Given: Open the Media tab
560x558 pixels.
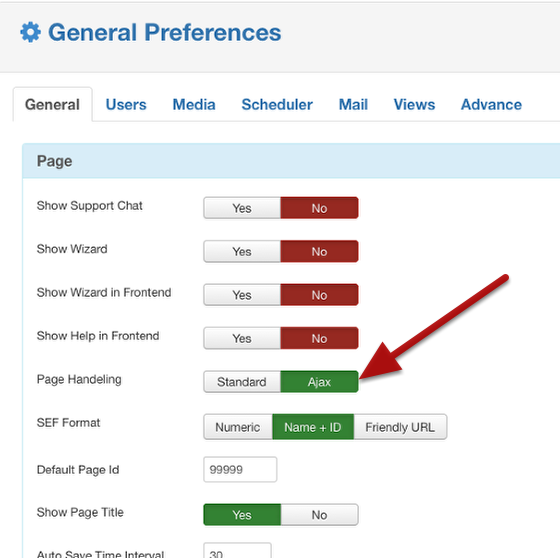Looking at the screenshot, I should click(194, 105).
